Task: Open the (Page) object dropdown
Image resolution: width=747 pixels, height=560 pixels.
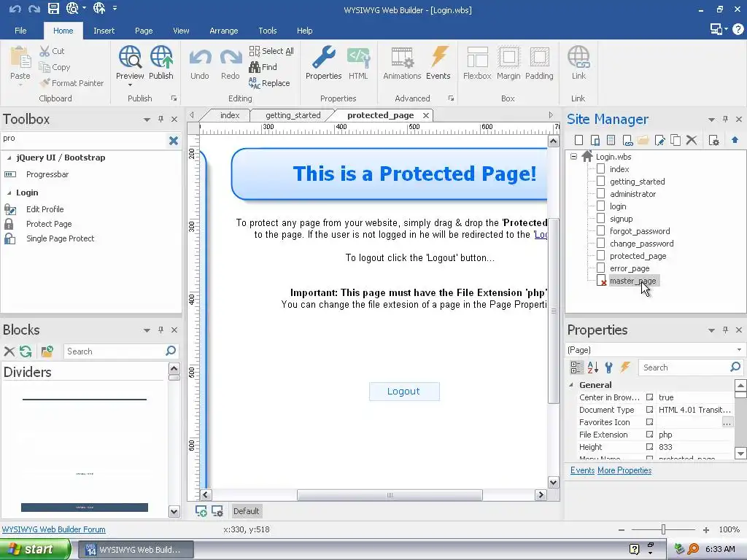Action: tap(739, 349)
